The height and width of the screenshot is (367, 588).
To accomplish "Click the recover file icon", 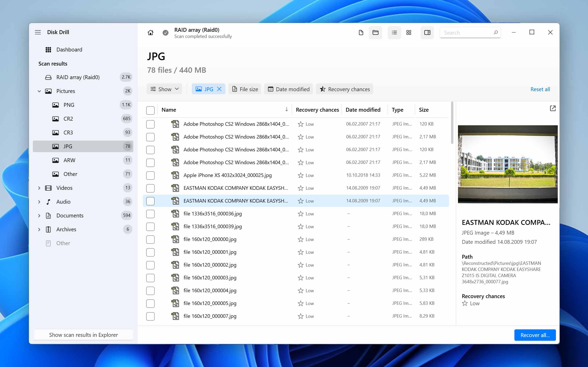I will [x=361, y=33].
